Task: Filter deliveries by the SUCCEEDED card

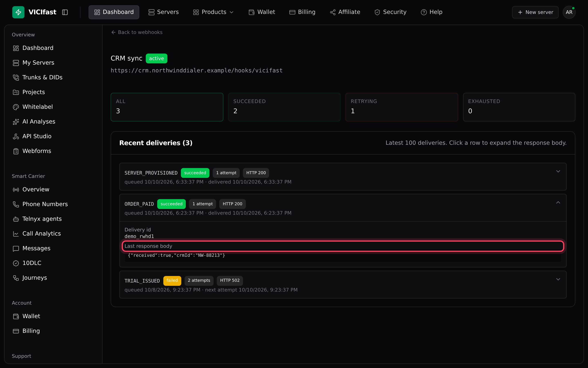Action: click(284, 107)
